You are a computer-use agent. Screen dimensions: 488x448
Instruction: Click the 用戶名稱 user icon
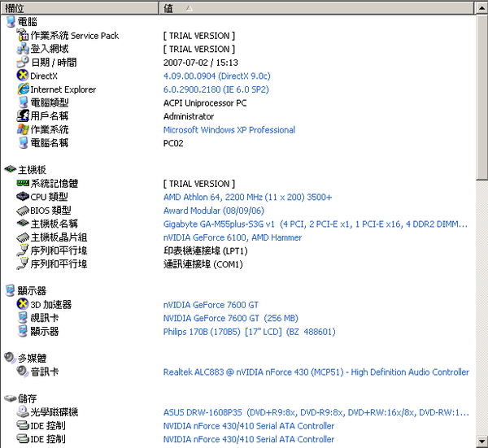click(x=23, y=115)
